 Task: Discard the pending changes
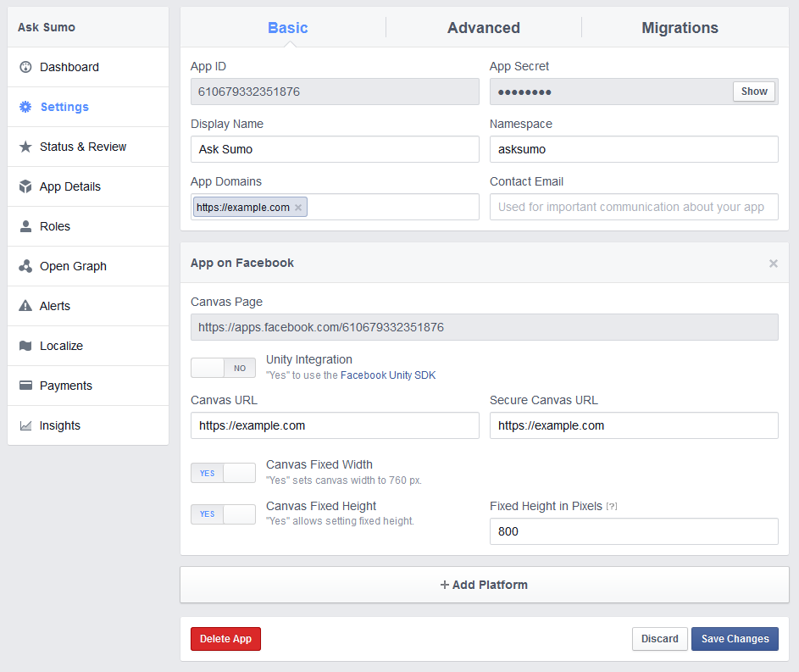pyautogui.click(x=660, y=639)
